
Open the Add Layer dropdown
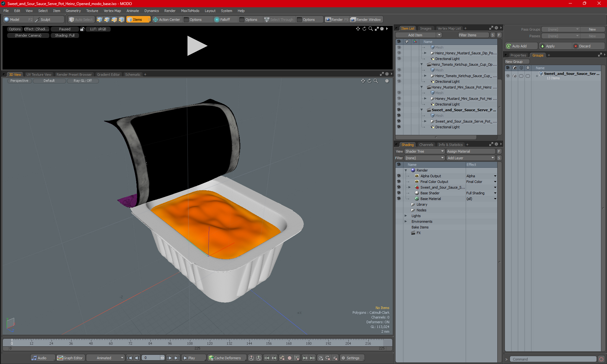[x=470, y=158]
